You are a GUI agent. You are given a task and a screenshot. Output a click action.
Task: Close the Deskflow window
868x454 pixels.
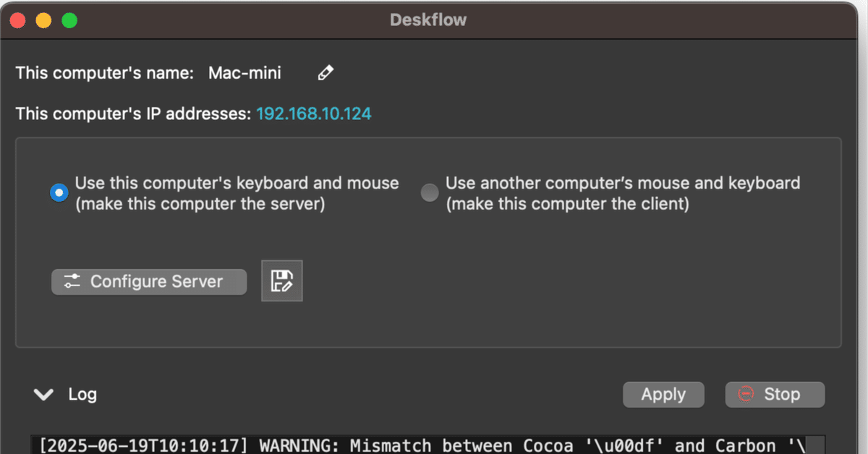pyautogui.click(x=17, y=20)
